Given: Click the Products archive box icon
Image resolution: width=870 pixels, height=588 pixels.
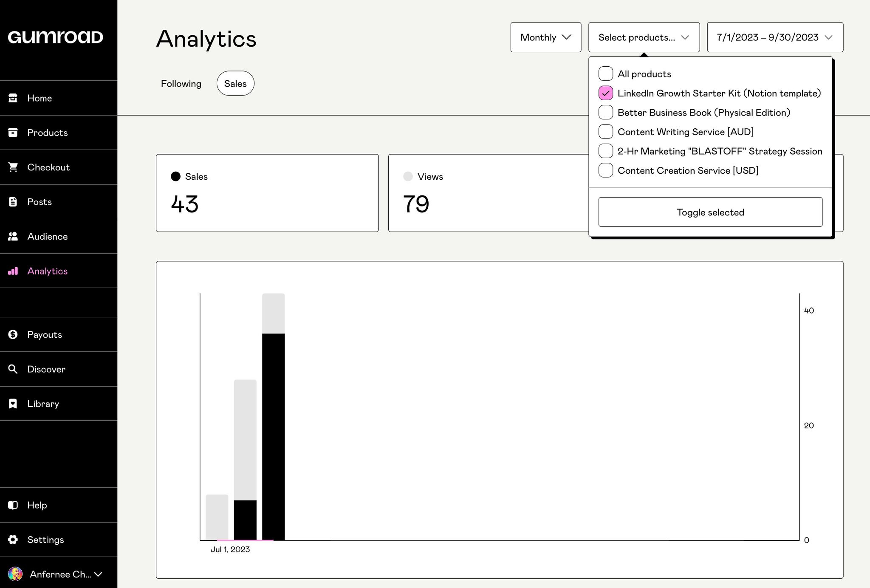Looking at the screenshot, I should 13,133.
